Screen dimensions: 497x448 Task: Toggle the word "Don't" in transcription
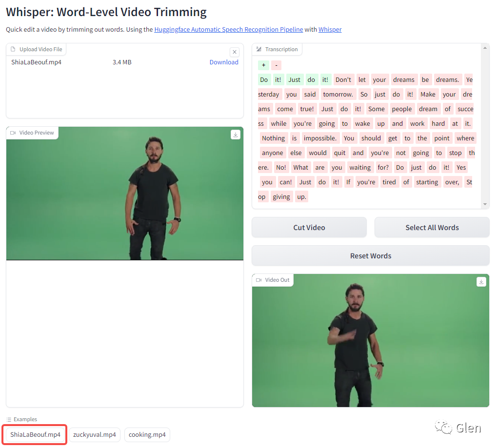[x=343, y=80]
